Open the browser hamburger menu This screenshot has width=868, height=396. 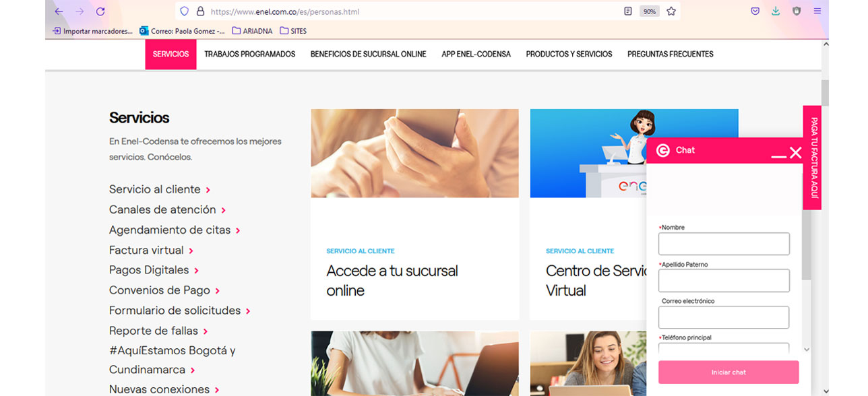point(817,11)
